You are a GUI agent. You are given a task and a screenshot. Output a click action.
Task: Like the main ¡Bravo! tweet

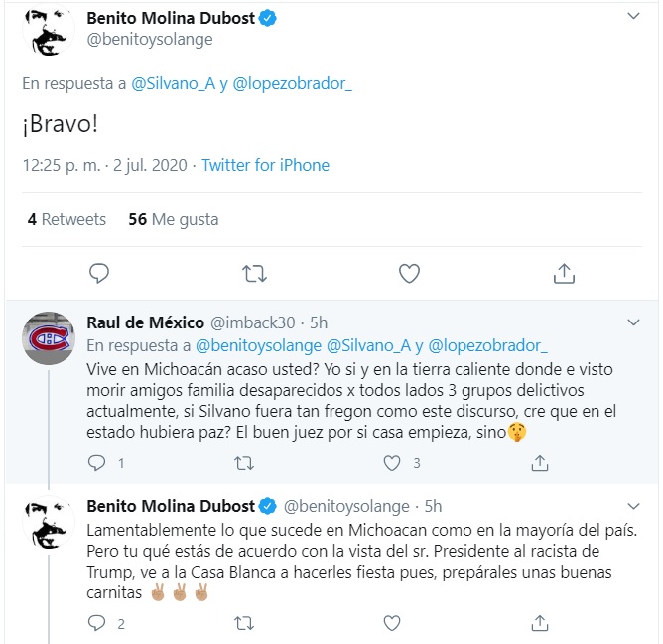point(408,273)
